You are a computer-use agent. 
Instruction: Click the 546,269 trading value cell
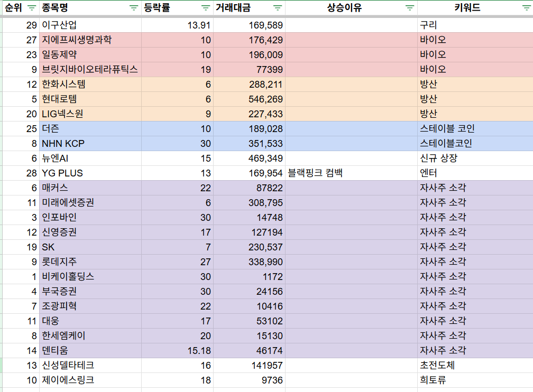click(249, 99)
